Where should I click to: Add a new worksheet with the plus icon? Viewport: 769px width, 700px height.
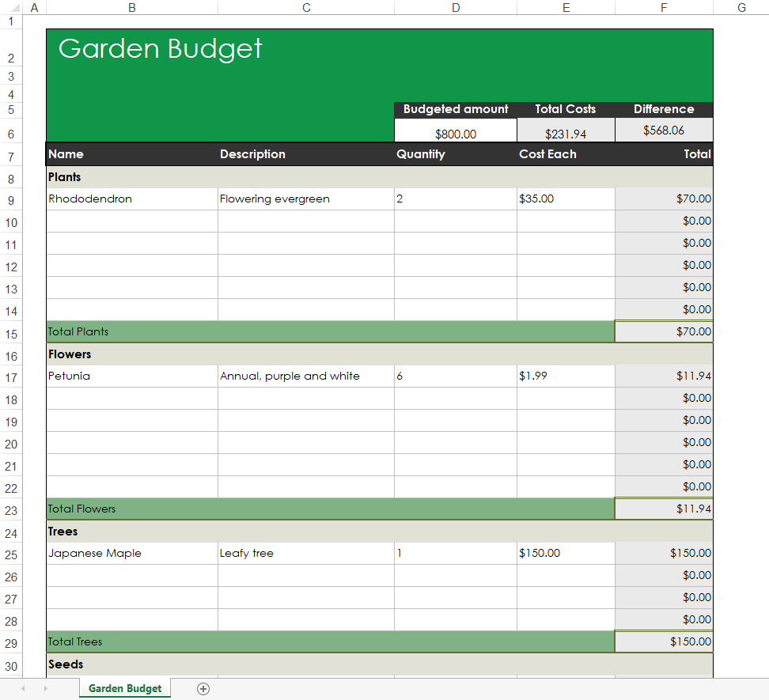203,688
